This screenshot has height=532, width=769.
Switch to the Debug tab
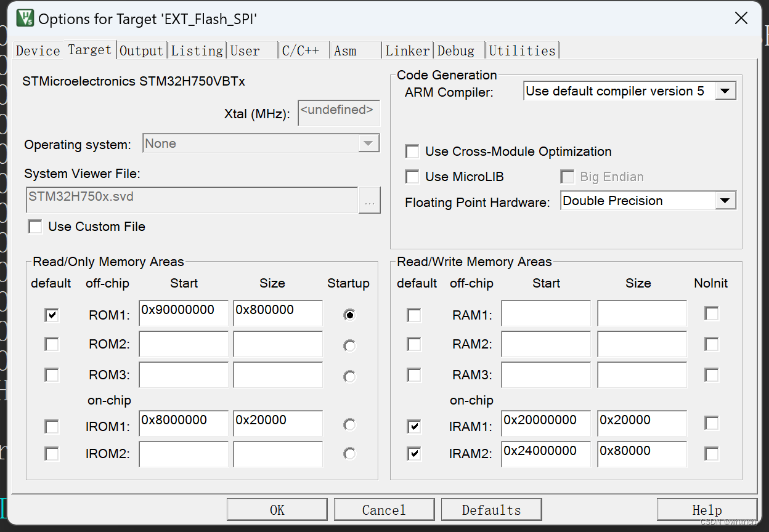pyautogui.click(x=455, y=50)
